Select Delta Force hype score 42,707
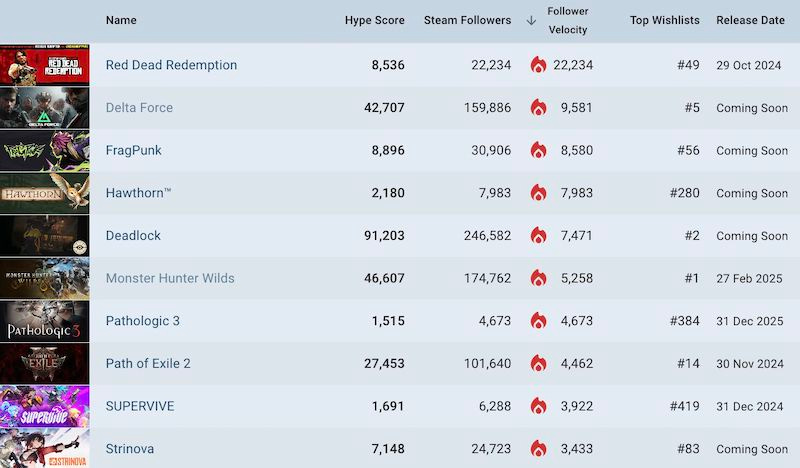 click(x=384, y=108)
